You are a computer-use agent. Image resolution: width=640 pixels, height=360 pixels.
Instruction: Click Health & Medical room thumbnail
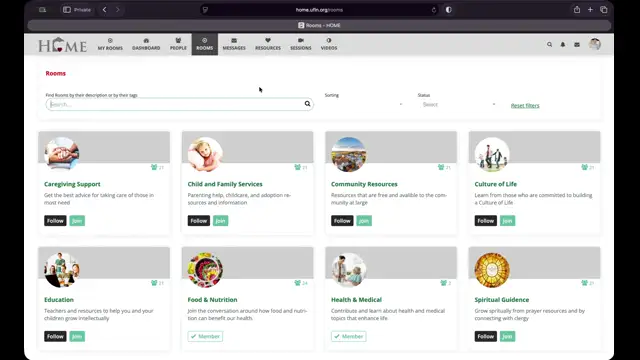349,270
